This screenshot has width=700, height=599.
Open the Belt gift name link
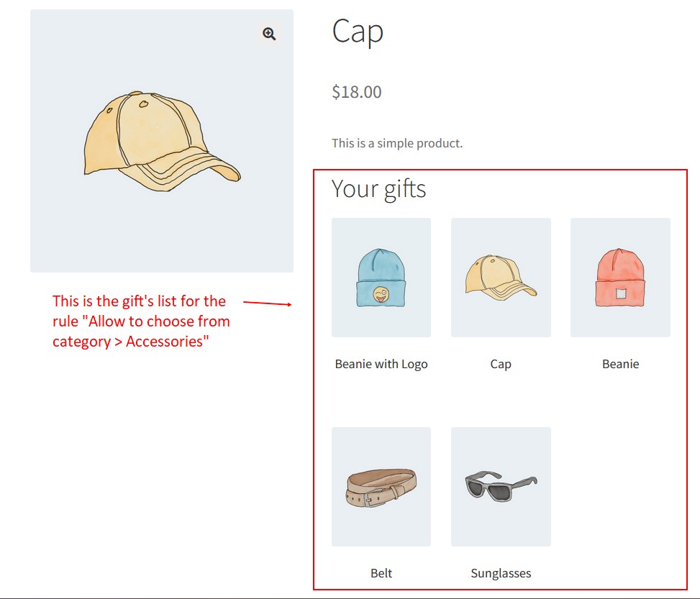click(381, 573)
